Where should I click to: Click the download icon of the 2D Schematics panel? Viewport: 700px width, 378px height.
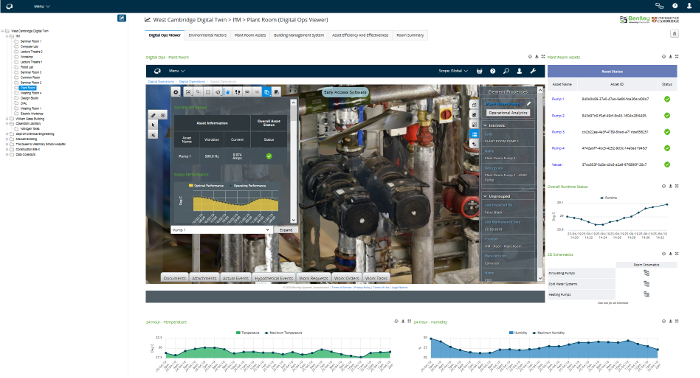point(670,253)
